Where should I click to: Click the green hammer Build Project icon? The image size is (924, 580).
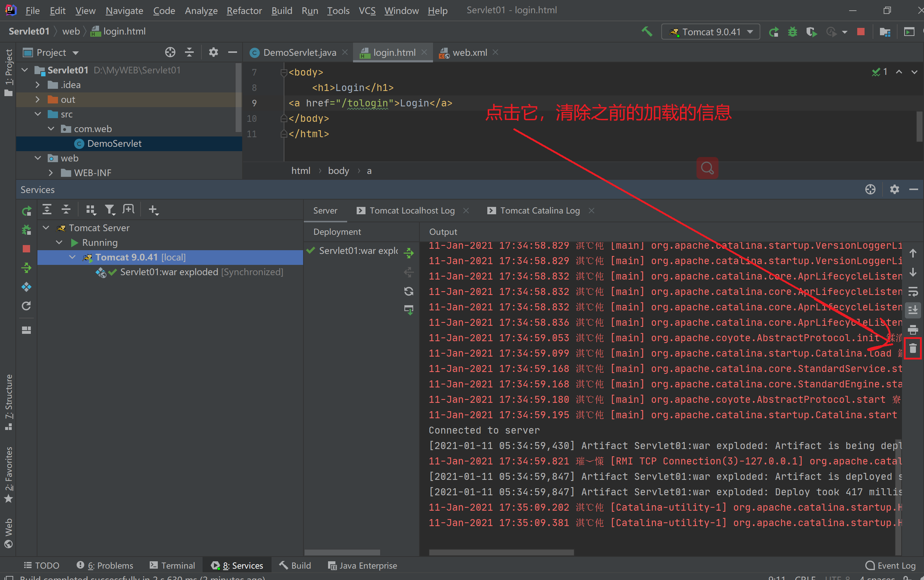coord(647,32)
